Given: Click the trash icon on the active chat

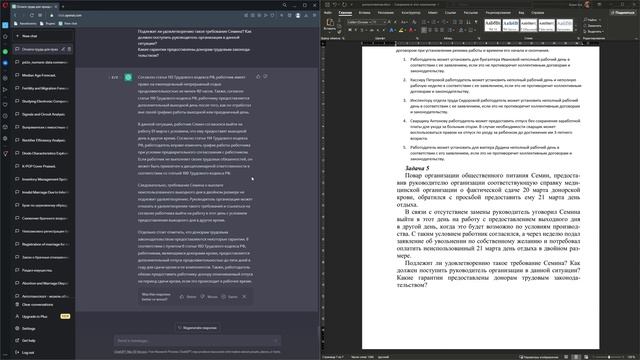Looking at the screenshot, I should (69, 49).
